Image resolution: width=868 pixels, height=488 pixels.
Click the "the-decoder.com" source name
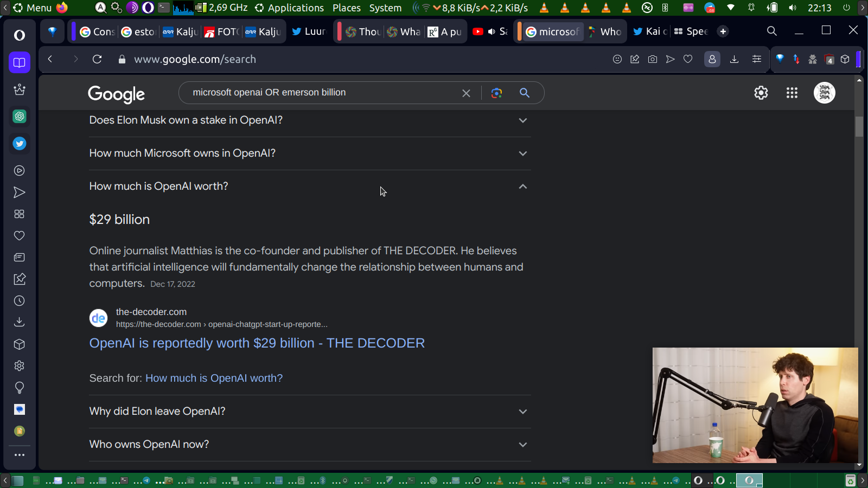151,312
